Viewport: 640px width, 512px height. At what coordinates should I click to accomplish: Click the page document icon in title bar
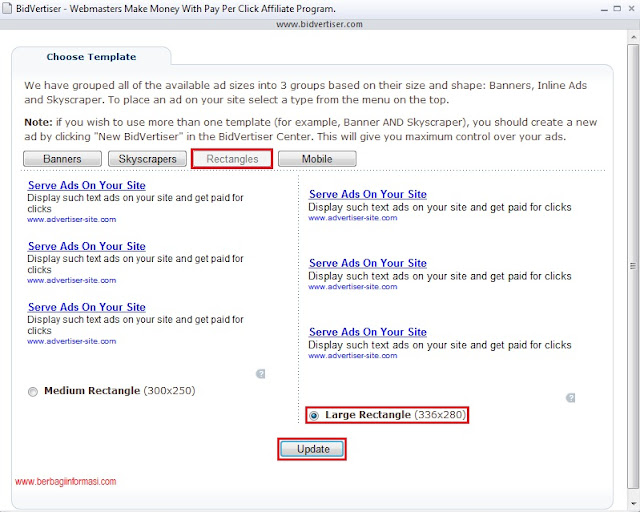(x=7, y=9)
